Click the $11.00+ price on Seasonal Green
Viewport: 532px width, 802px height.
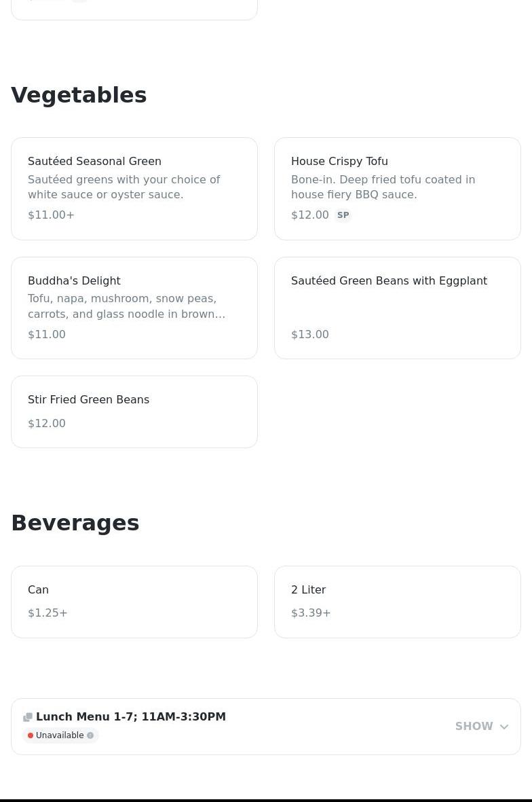[51, 215]
